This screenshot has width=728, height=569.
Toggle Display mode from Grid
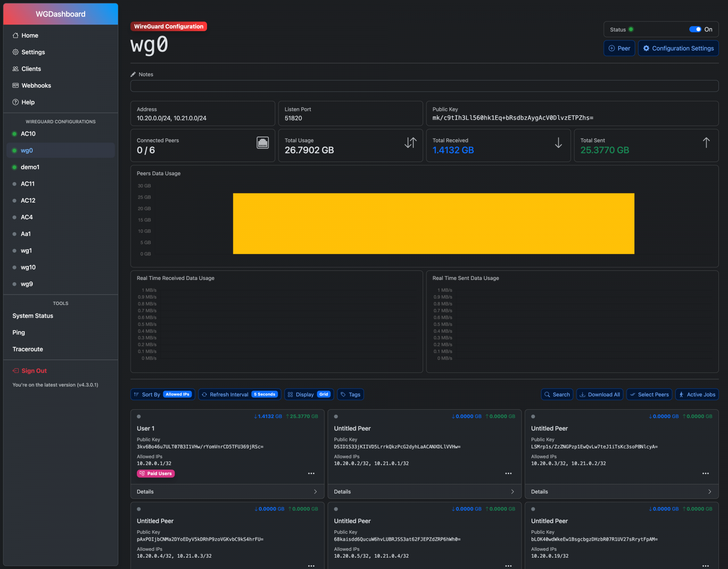(309, 395)
